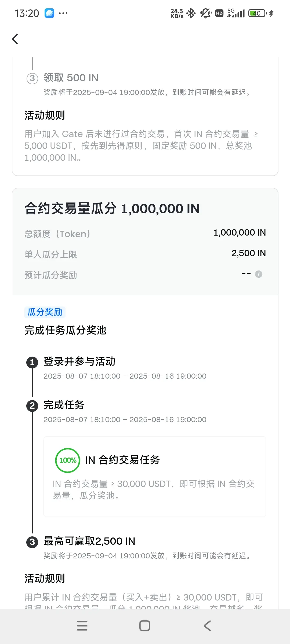The image size is (290, 644).
Task: Tap the lower 活动规则 section heading
Action: (45, 579)
